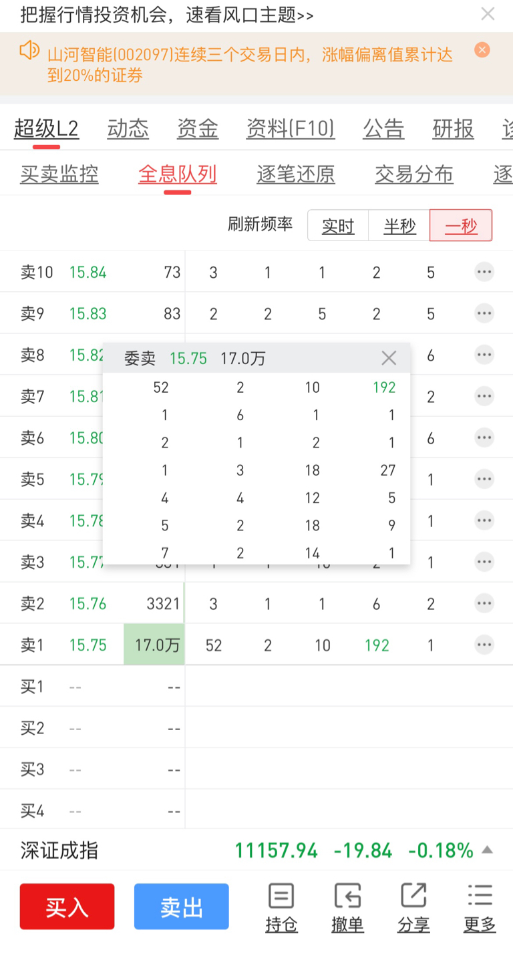Switch to the 逐笔还原 sub-tab

click(296, 174)
